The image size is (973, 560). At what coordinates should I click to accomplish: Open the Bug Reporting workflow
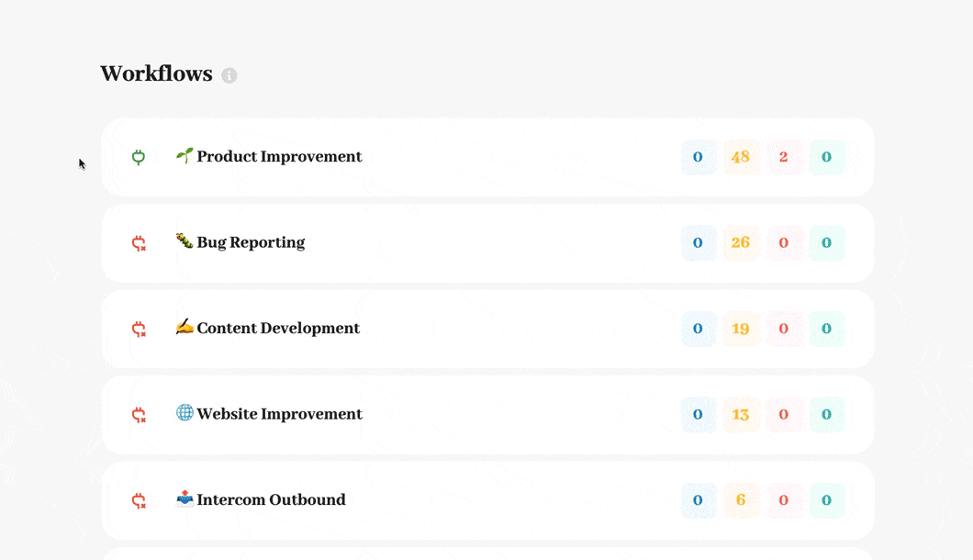click(251, 242)
